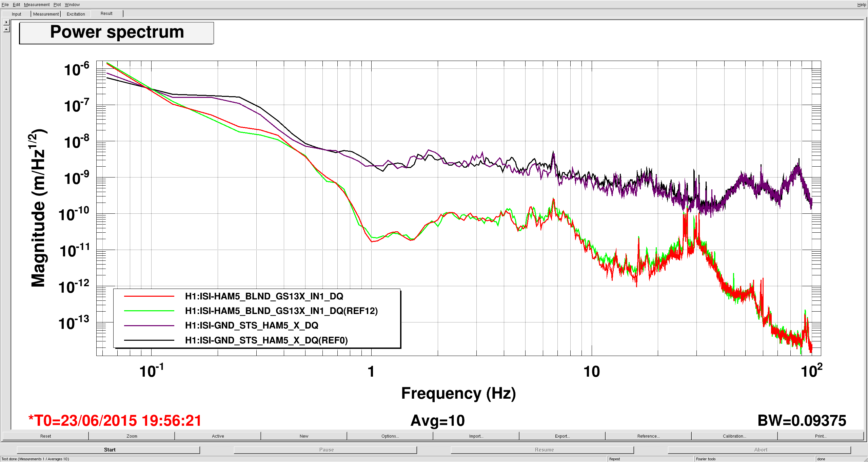Start the measurement
Viewport: 868px width, 462px height.
(108, 450)
